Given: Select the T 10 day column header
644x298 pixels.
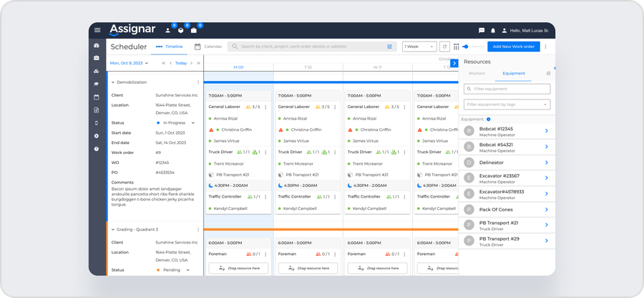Looking at the screenshot, I should (x=308, y=67).
